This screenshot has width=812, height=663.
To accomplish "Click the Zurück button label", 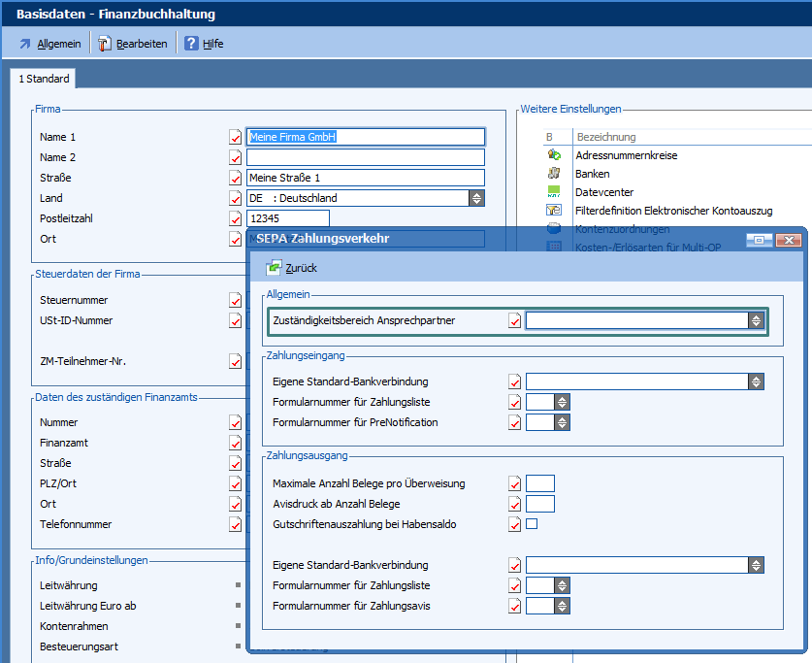I will pyautogui.click(x=301, y=268).
